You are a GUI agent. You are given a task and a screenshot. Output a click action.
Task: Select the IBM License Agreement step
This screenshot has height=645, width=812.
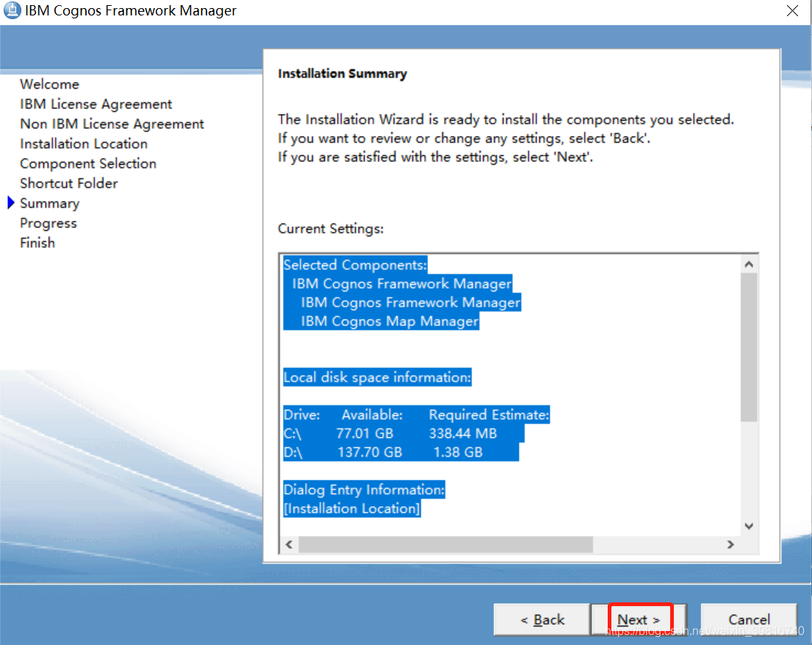tap(96, 104)
